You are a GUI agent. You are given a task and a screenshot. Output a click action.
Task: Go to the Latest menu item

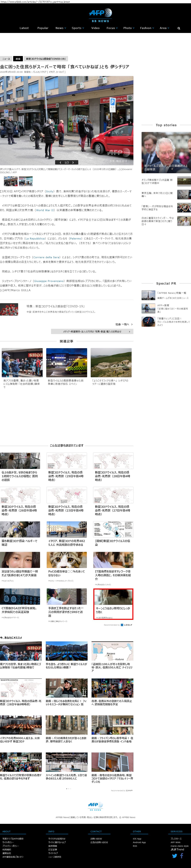point(24,28)
